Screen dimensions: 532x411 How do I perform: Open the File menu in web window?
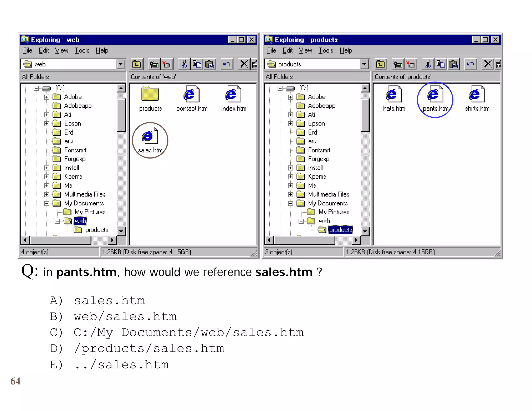28,50
